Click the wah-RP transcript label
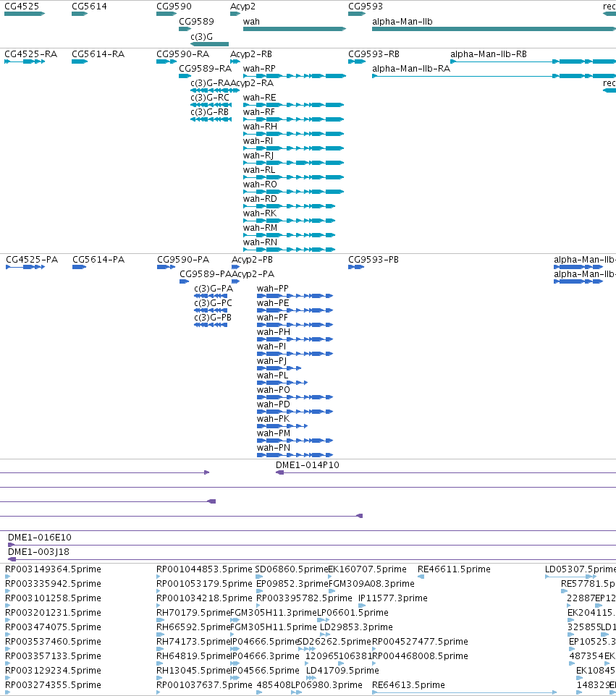616x696 pixels. coord(259,69)
